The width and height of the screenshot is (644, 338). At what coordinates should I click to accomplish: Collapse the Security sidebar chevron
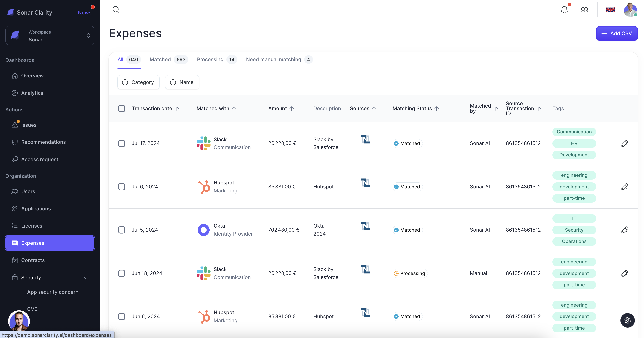(x=86, y=278)
